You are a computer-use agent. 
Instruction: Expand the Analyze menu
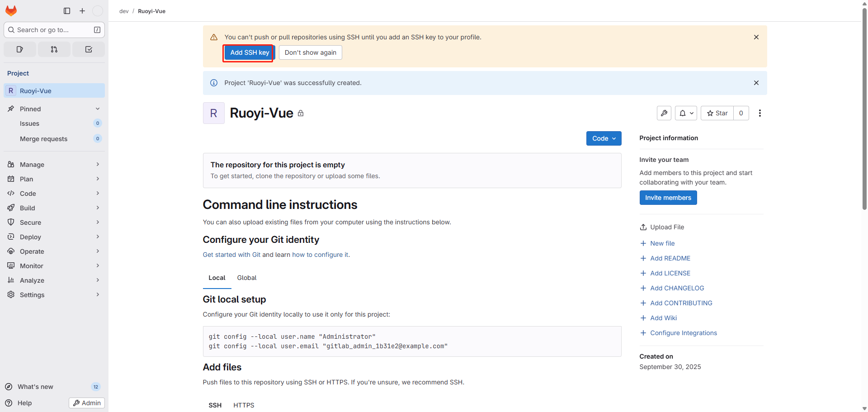click(54, 280)
